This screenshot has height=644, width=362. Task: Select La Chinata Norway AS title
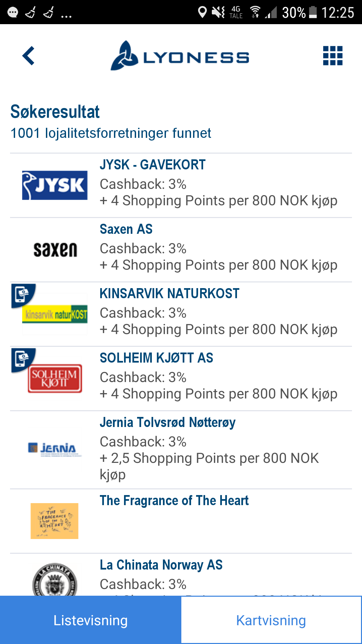161,565
